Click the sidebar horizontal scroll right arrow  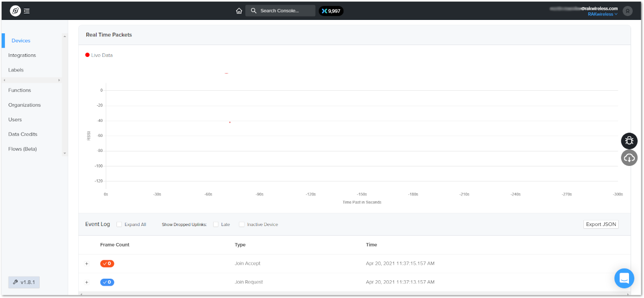[x=59, y=80]
